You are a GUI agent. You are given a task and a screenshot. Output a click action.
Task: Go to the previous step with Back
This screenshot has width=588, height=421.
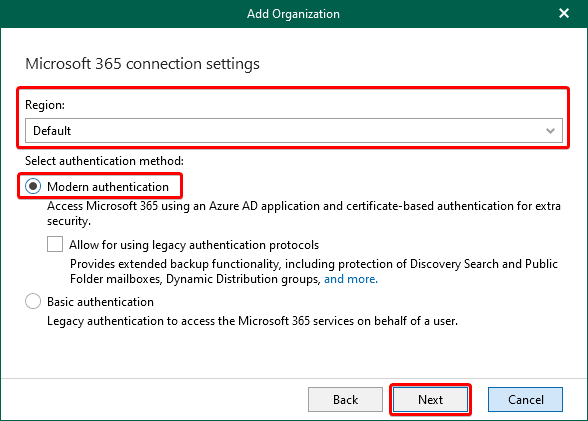point(345,399)
